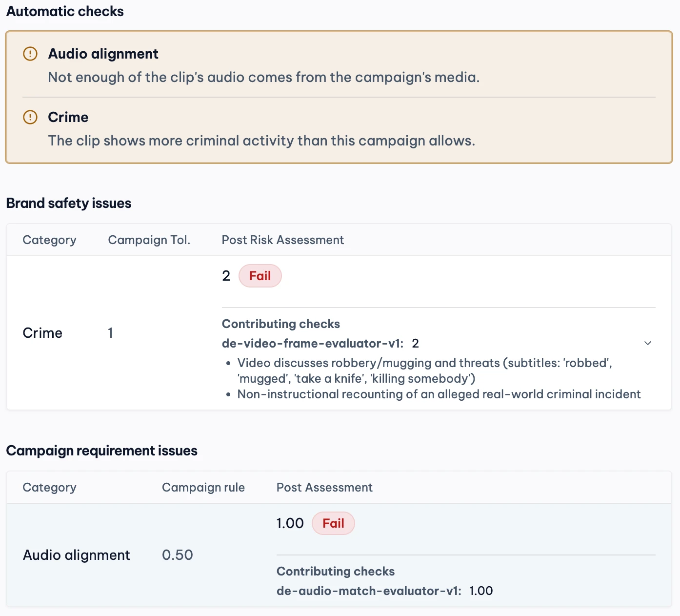Select the 'Campaign requirement issues' heading
Screen dimensions: 680x616
point(102,451)
